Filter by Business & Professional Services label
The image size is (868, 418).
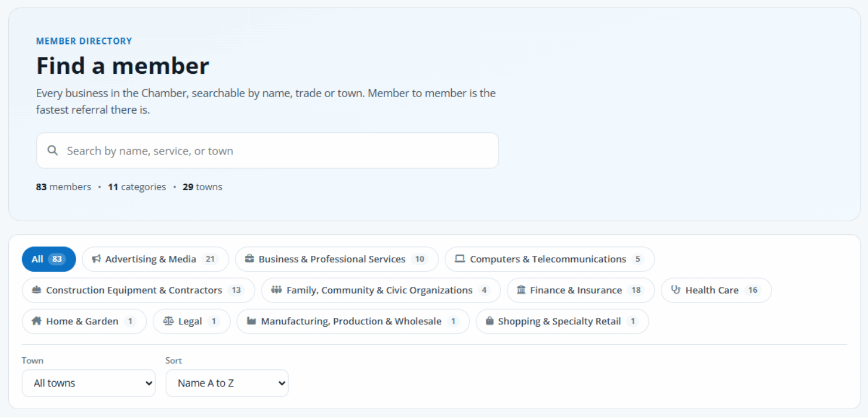[332, 259]
